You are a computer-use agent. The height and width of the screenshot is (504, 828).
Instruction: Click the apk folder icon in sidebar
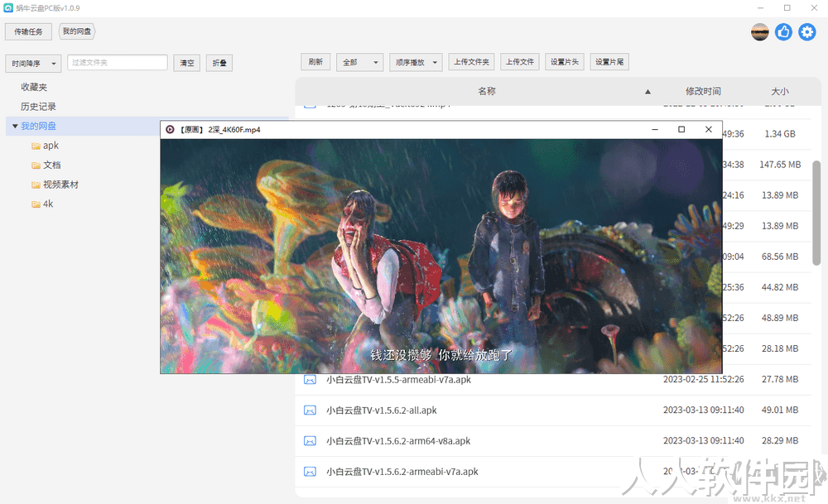36,146
